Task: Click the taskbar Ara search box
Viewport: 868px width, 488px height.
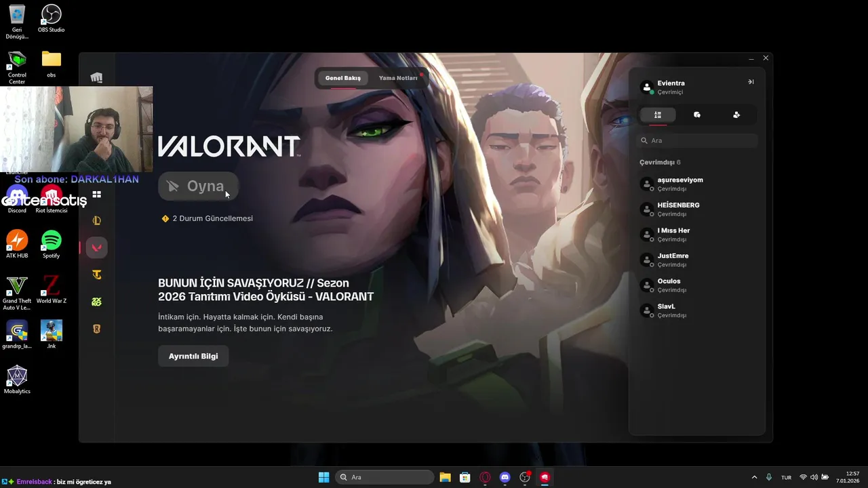Action: pos(385,477)
